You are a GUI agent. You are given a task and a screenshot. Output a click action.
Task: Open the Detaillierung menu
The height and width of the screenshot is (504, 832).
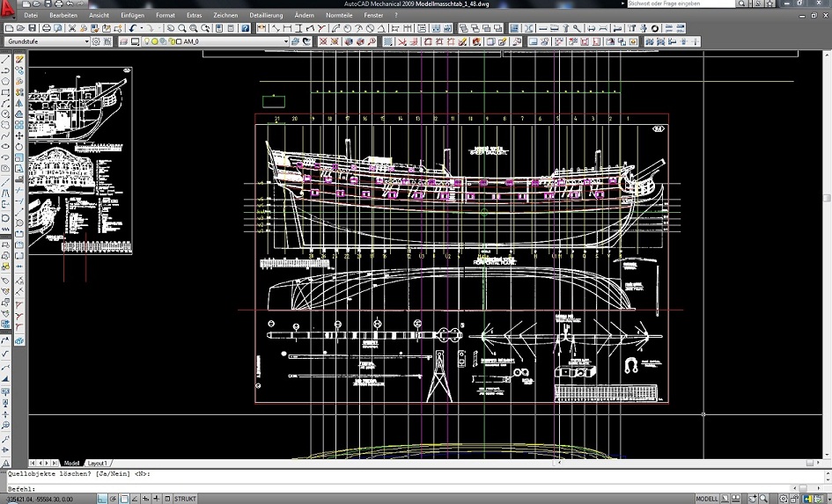[267, 15]
